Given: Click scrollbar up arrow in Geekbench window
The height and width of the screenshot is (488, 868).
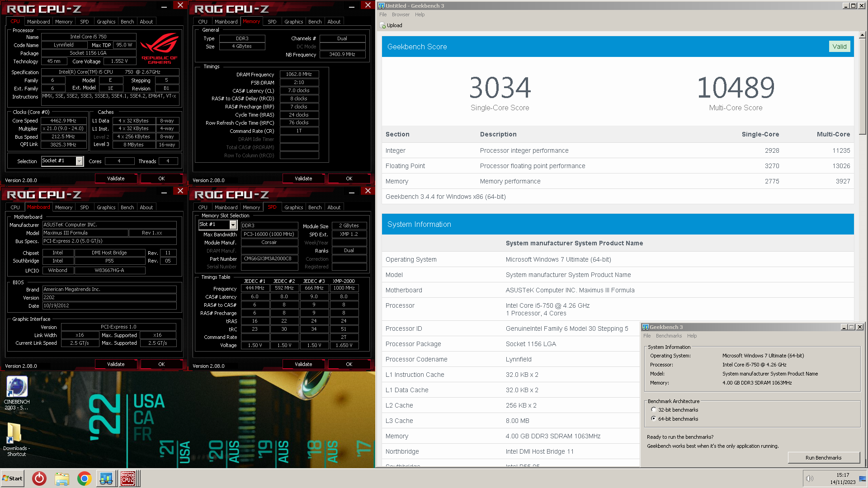Looking at the screenshot, I should pos(862,35).
